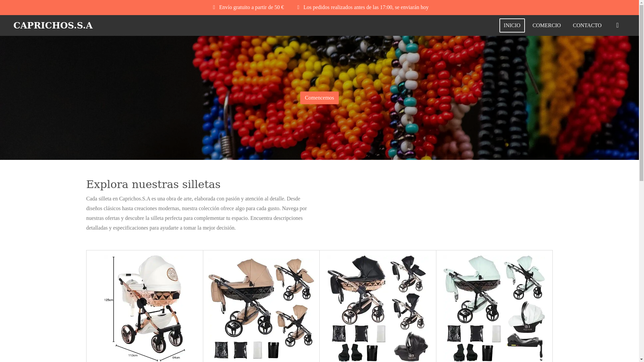Click the 'Los pedidos realizados antes de las 17:00' notice

click(366, 7)
